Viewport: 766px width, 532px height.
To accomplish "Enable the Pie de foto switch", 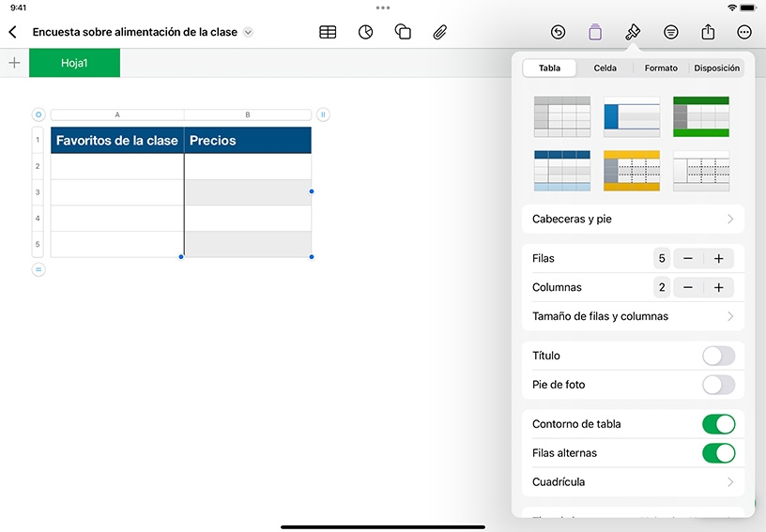I will point(719,385).
